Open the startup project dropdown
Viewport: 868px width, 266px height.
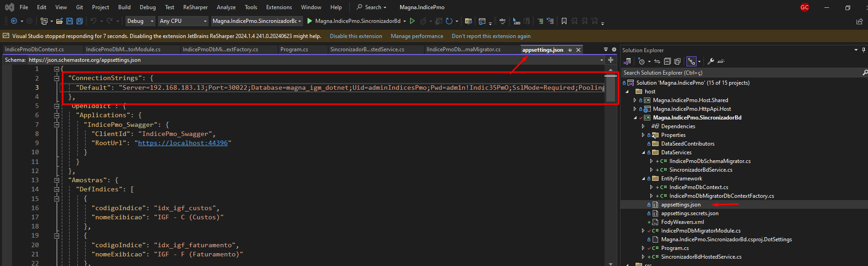[257, 21]
